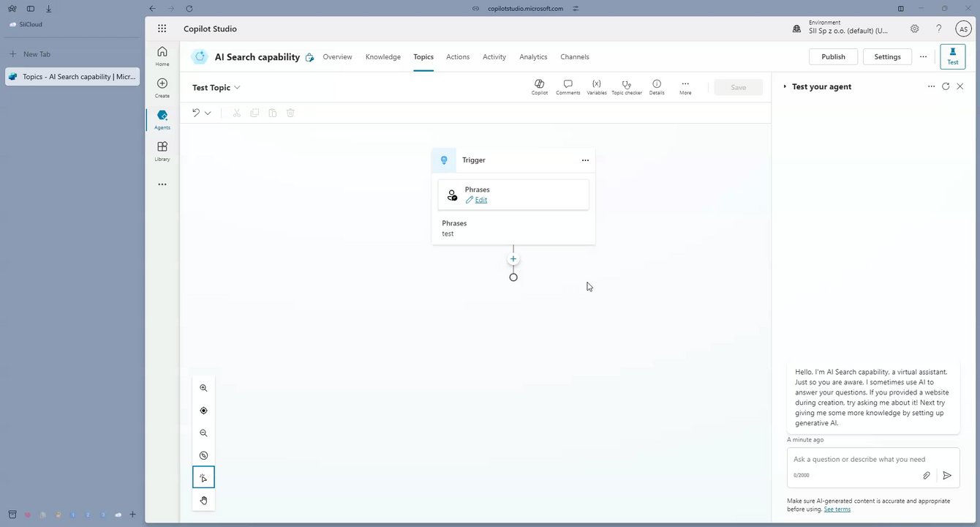Click the cut scissors icon
This screenshot has width=980, height=527.
click(x=236, y=113)
